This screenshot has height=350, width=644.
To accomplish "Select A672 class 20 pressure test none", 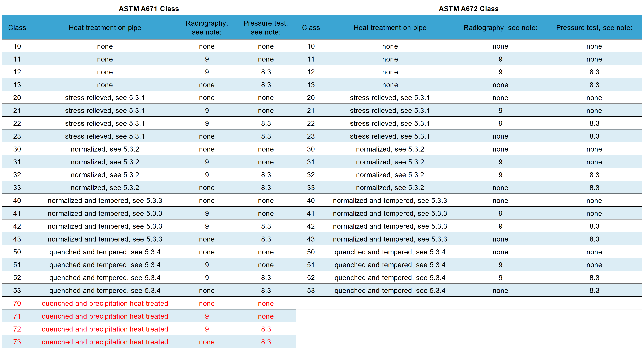I will 594,98.
